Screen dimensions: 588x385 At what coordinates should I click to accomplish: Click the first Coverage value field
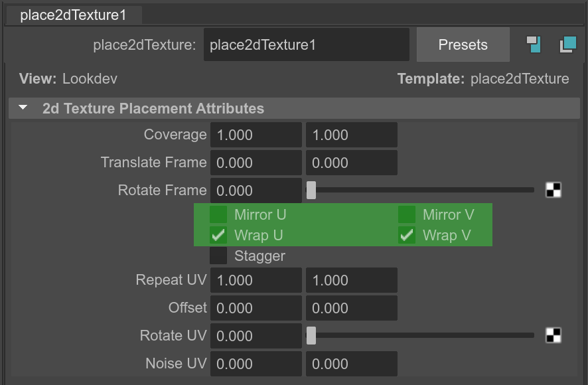coord(256,135)
